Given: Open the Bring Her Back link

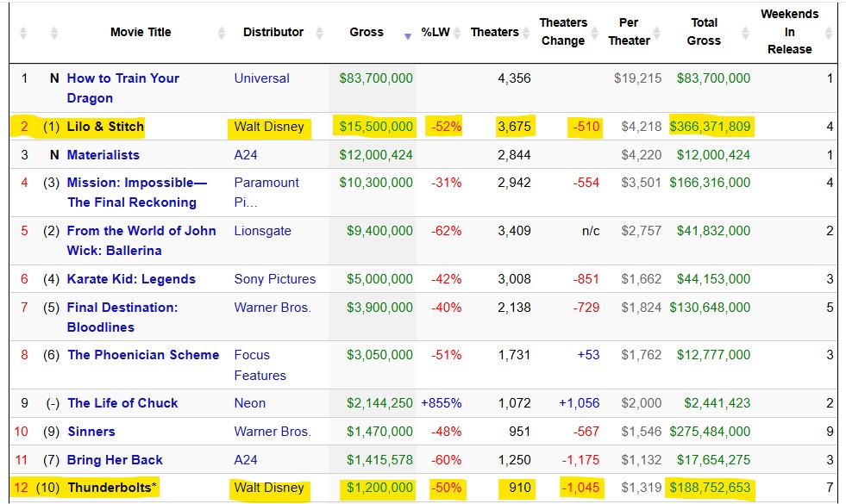Looking at the screenshot, I should [115, 460].
